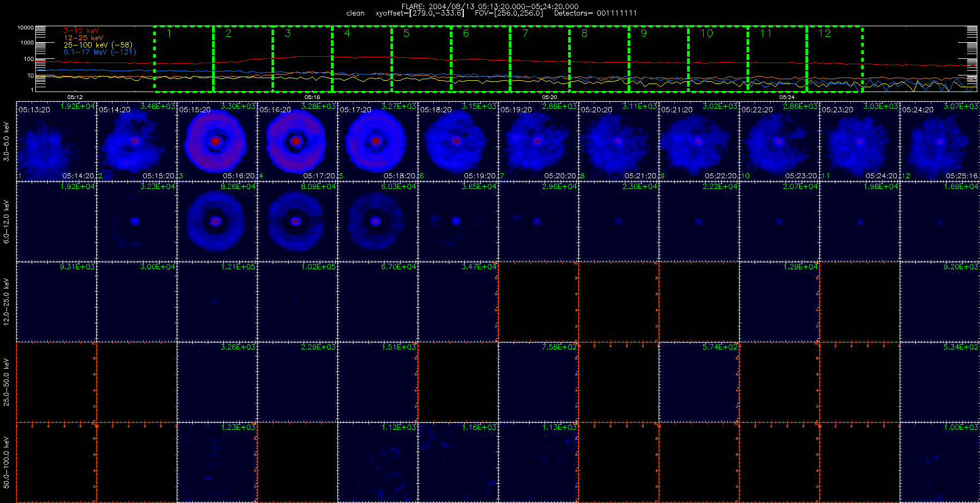
Task: Open 6.0-12.0 keV ring image, interval 3
Action: 217,221
